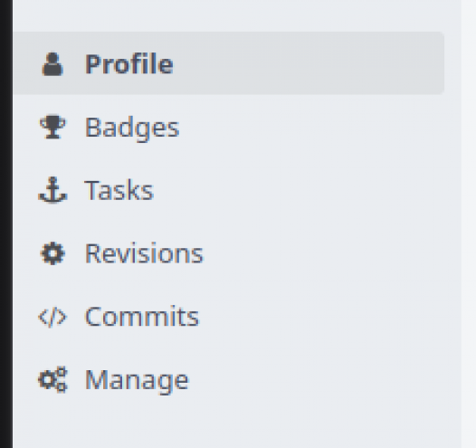Screen dimensions: 476x448
Task: Click the light strip at sidebar's right edge
Action: pyautogui.click(x=469, y=224)
